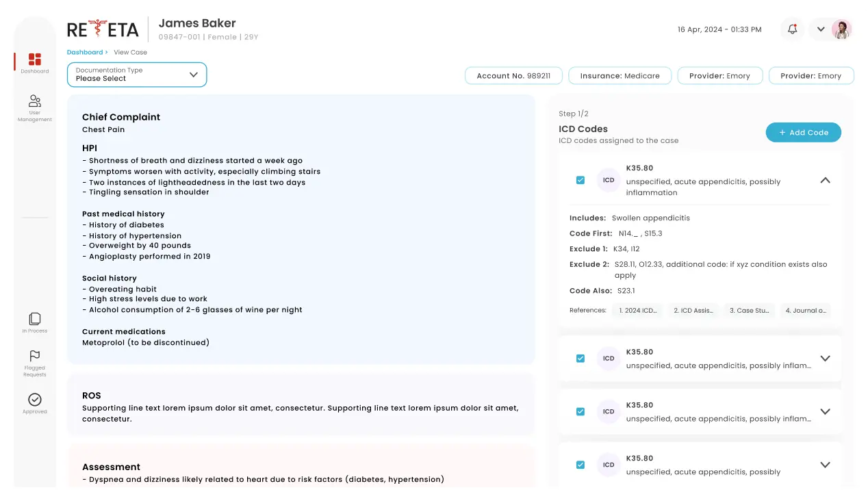Click the notification bell icon

[x=792, y=29]
